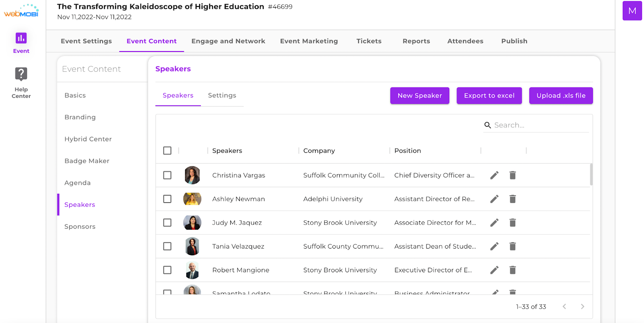Toggle the select-all speakers checkbox
The height and width of the screenshot is (323, 644).
167,151
